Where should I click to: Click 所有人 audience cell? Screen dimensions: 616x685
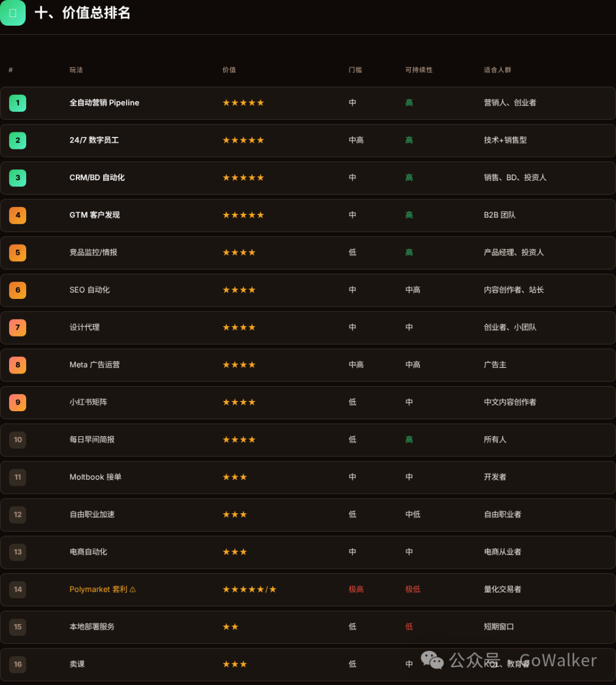[495, 440]
